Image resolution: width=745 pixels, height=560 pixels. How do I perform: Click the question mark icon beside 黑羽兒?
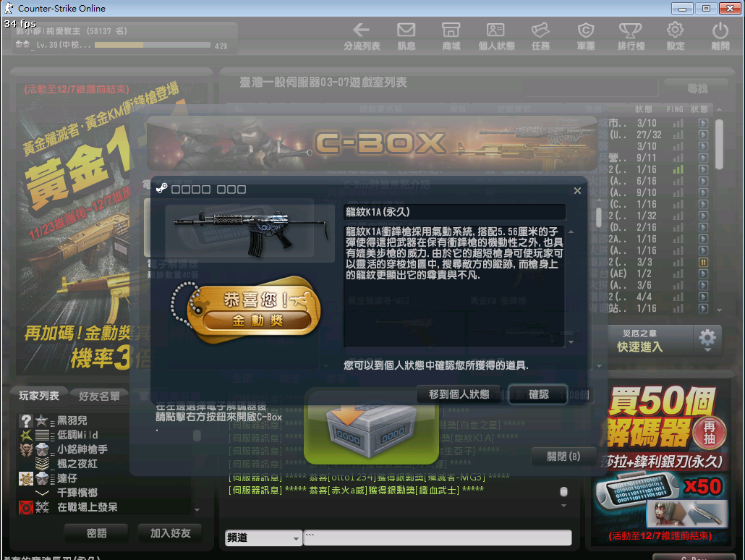tap(25, 420)
